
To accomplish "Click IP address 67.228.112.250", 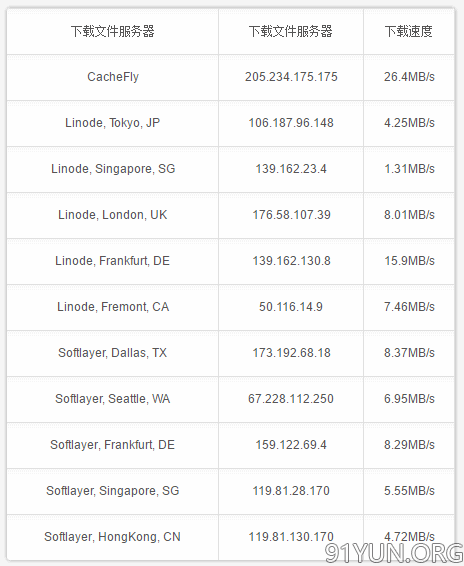I will coord(291,399).
